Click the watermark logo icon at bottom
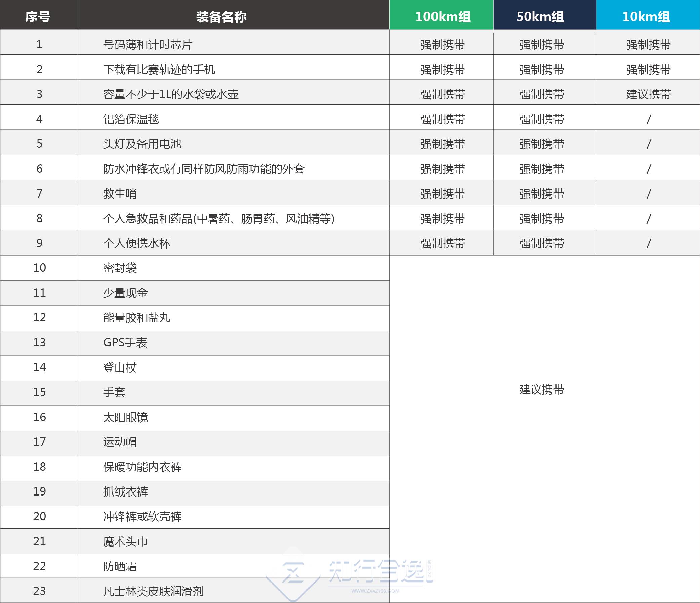Image resolution: width=700 pixels, height=603 pixels. click(293, 574)
